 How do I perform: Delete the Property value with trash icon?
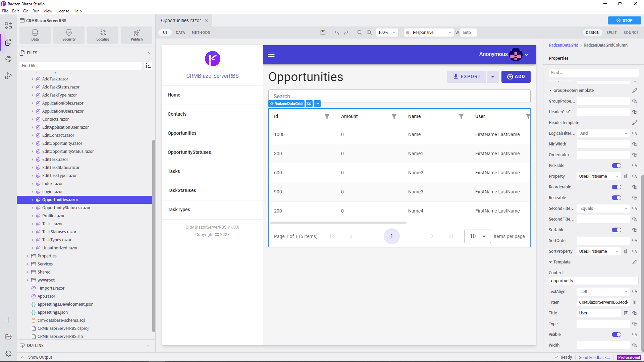(x=626, y=176)
